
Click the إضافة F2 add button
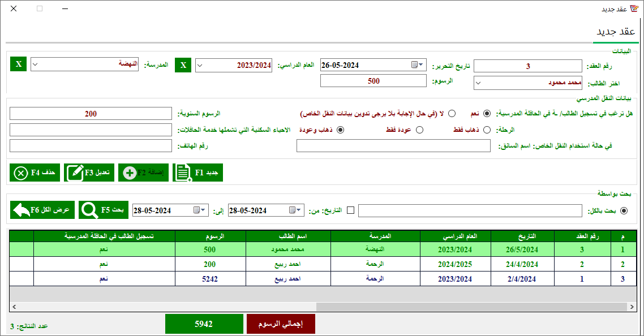[x=143, y=173]
